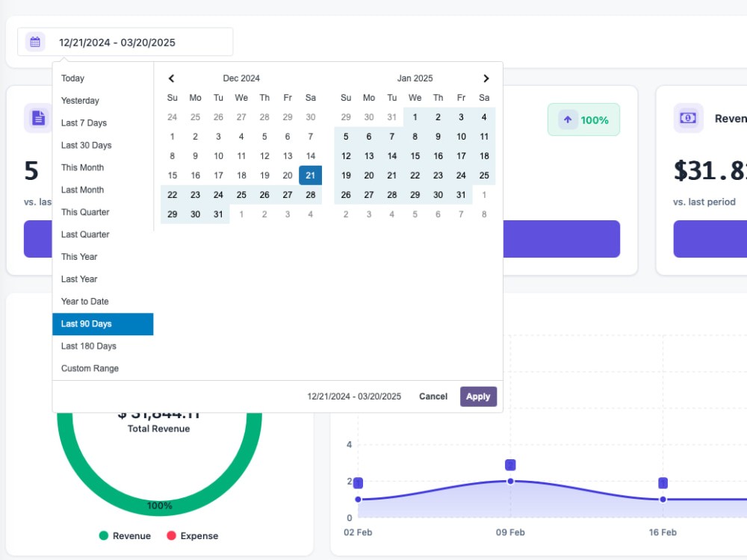Select Year to Date option
This screenshot has height=560, width=747.
(x=103, y=302)
